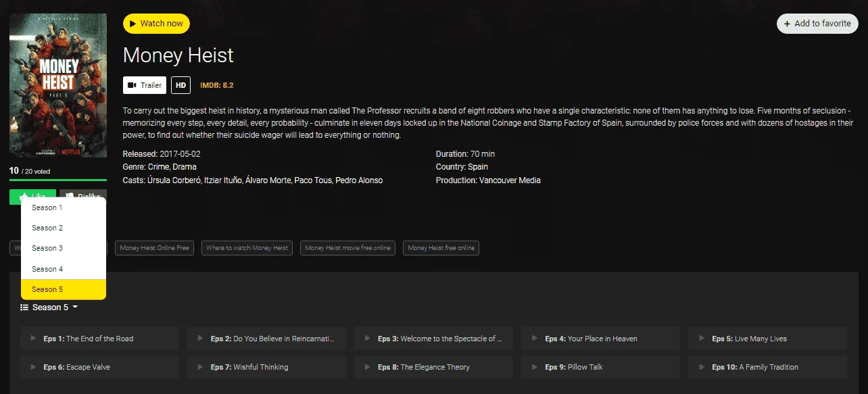
Task: Open cast member Úrsula Corberó
Action: [x=174, y=180]
